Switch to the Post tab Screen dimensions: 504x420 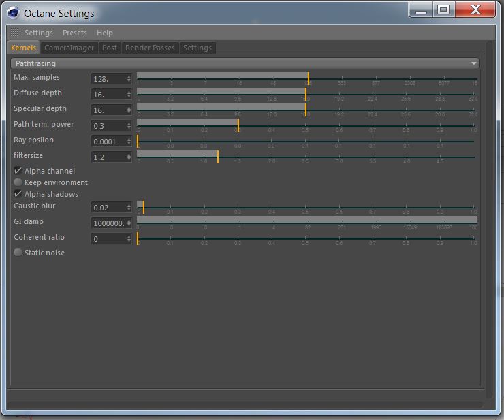point(110,48)
